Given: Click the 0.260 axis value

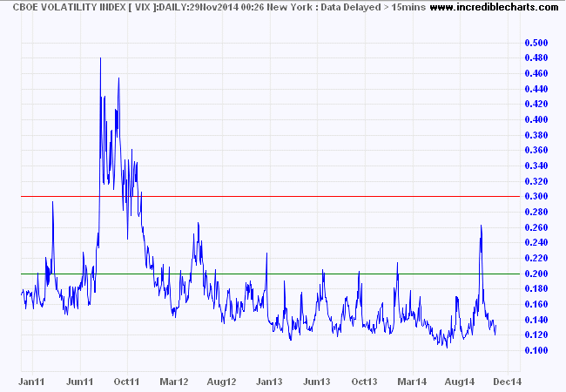Looking at the screenshot, I should point(536,227).
